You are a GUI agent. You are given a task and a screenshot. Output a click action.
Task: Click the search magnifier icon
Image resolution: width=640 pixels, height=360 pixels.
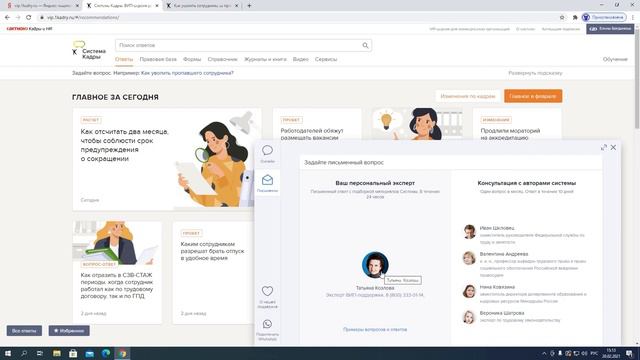(365, 45)
